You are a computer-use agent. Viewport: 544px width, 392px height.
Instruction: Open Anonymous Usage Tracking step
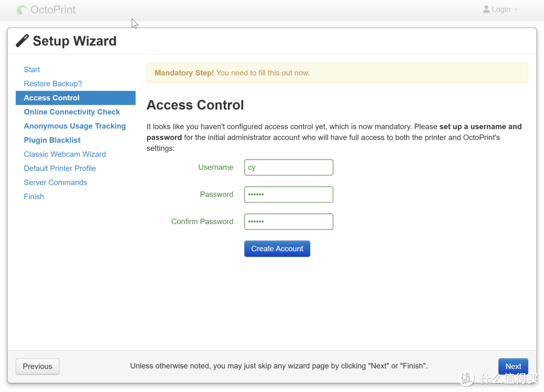coord(75,126)
